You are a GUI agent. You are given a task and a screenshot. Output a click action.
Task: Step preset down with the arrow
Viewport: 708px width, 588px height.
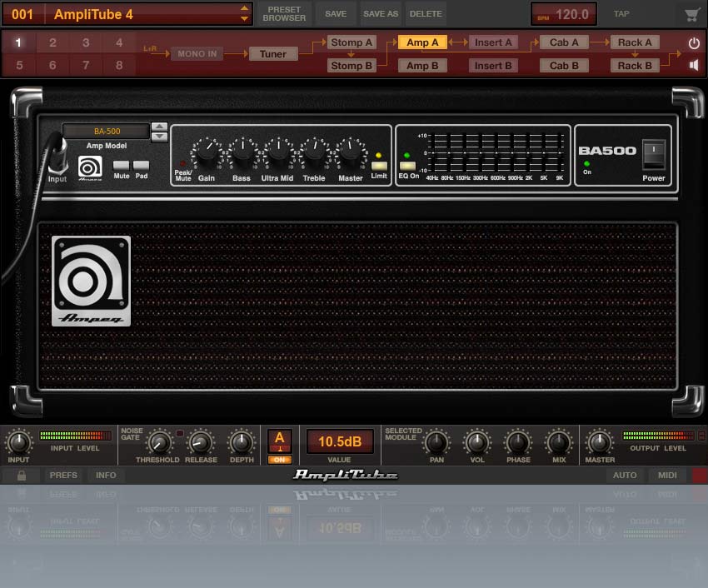244,19
